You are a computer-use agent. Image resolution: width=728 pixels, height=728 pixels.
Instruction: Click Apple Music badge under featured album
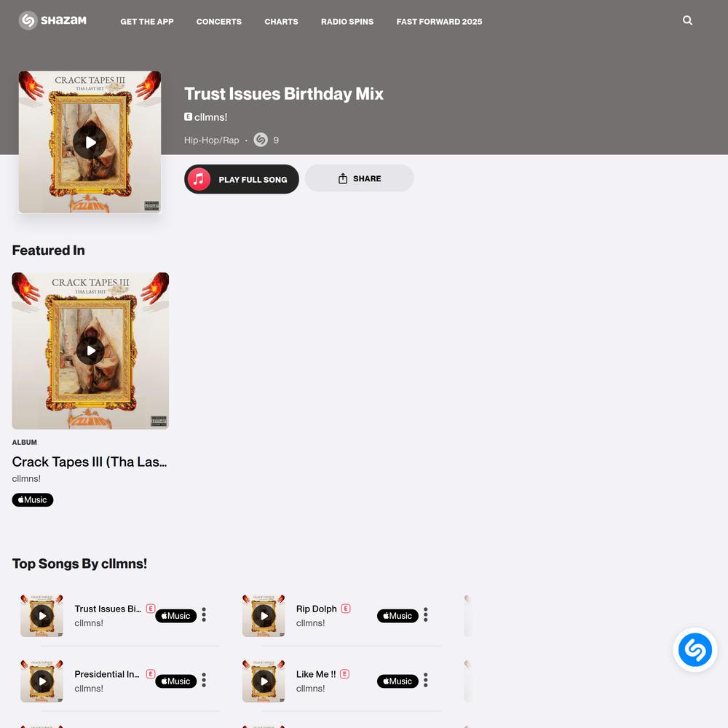click(x=33, y=499)
